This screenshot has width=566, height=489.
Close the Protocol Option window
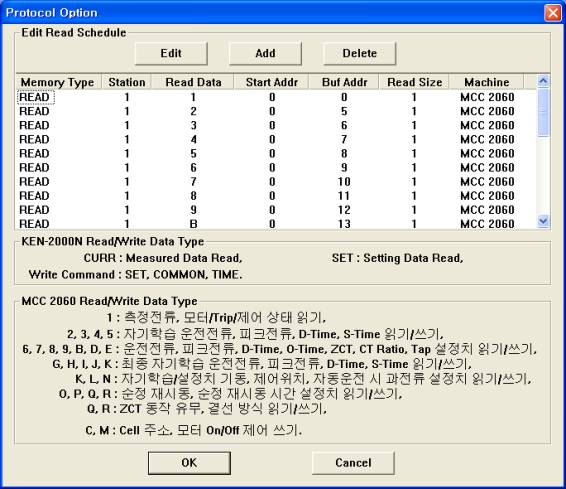553,13
